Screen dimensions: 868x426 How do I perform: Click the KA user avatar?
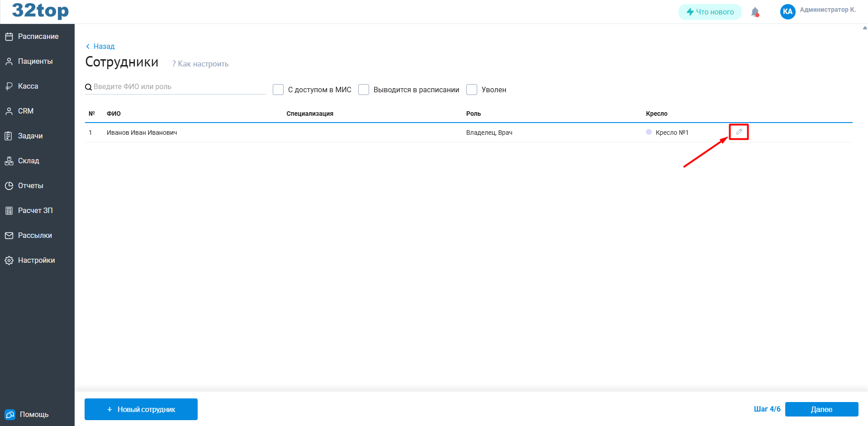click(787, 12)
